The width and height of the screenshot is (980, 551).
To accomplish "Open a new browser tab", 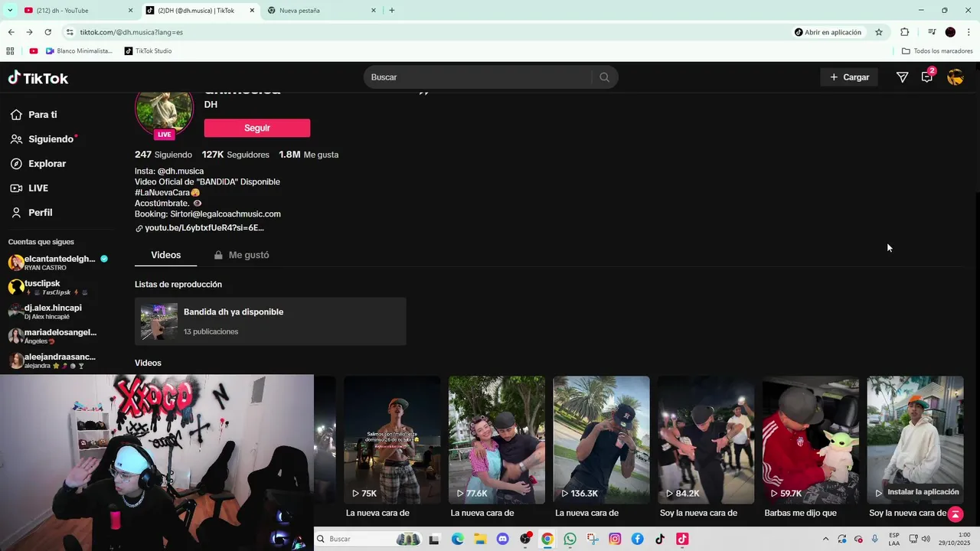I will [392, 11].
